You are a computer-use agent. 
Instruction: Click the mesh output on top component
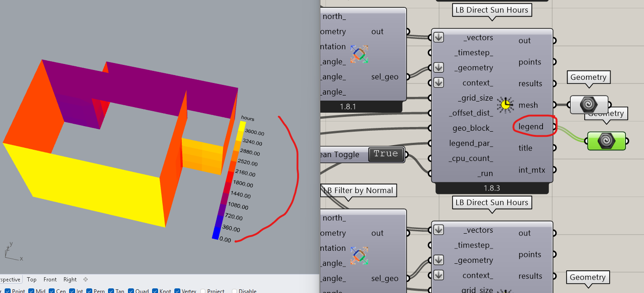coord(528,105)
